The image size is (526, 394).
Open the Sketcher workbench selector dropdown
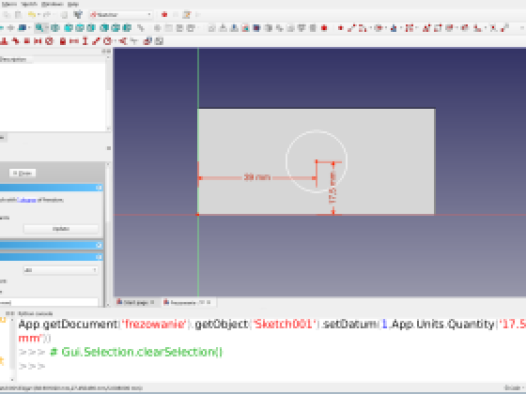click(x=121, y=15)
